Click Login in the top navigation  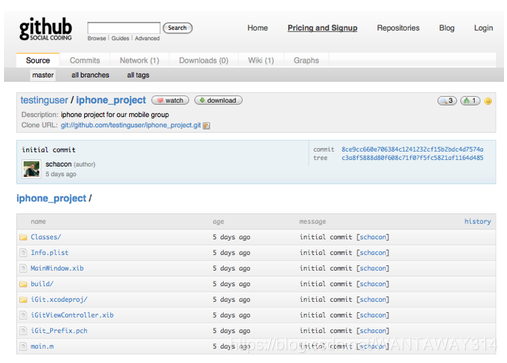pyautogui.click(x=483, y=28)
